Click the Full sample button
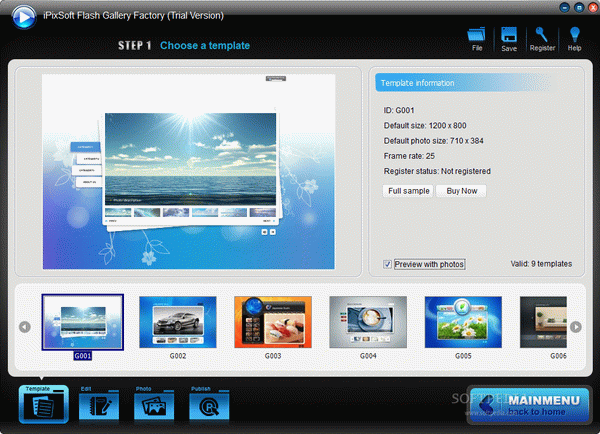 [x=408, y=191]
